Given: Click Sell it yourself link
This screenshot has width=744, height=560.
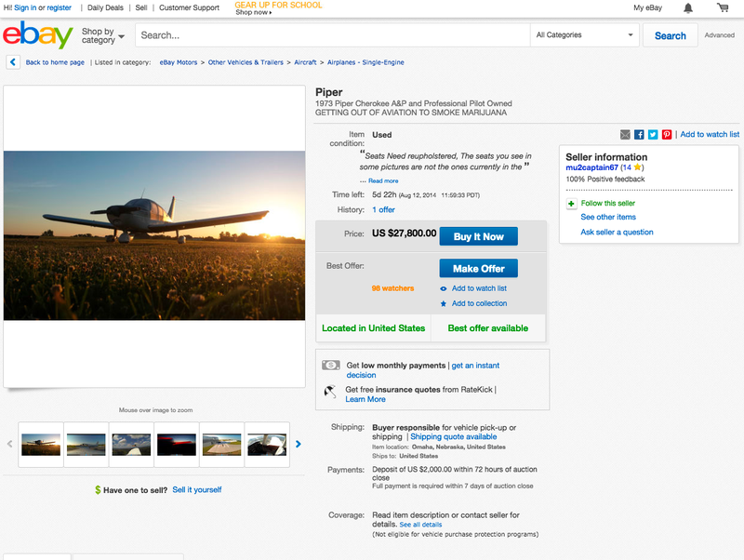Looking at the screenshot, I should pyautogui.click(x=197, y=489).
